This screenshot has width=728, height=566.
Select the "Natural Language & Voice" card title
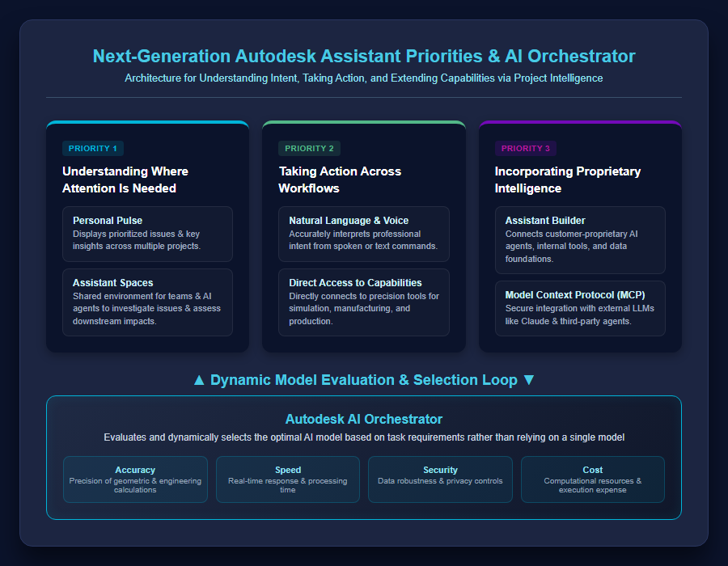click(349, 221)
